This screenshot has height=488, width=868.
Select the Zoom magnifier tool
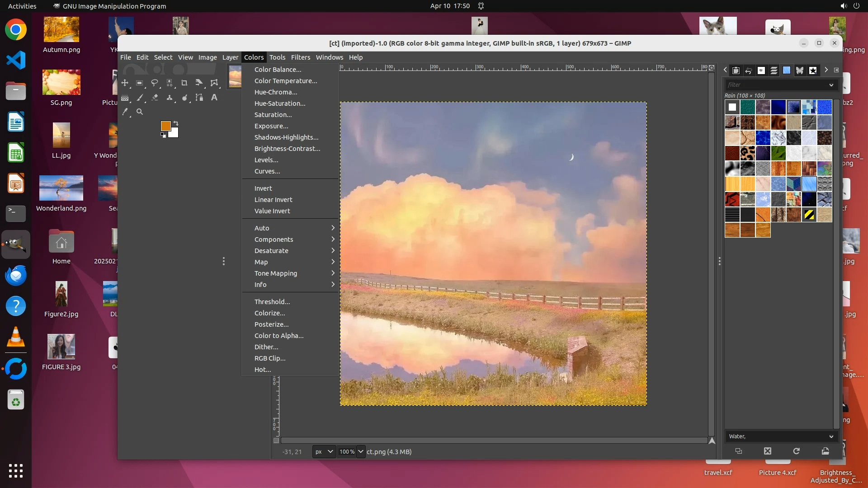(140, 112)
